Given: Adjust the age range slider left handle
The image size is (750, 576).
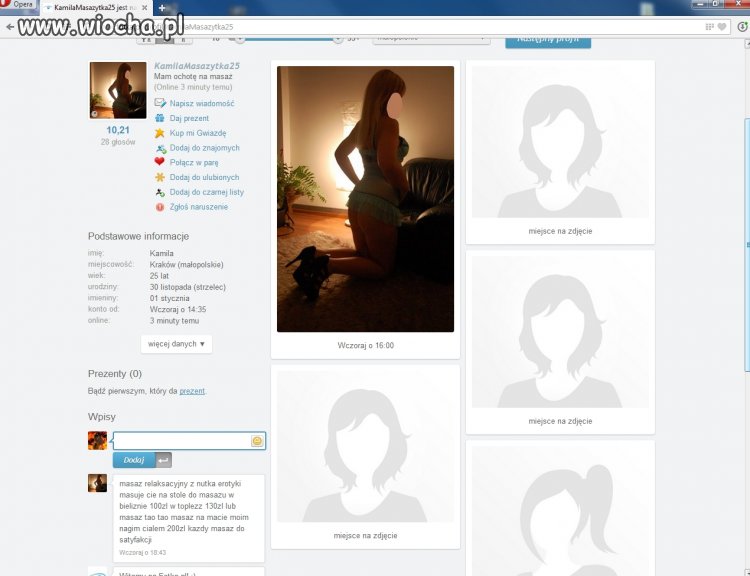Looking at the screenshot, I should [240, 39].
